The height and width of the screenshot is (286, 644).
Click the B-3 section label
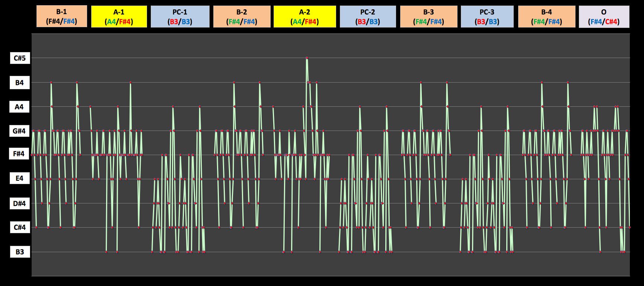pos(428,16)
